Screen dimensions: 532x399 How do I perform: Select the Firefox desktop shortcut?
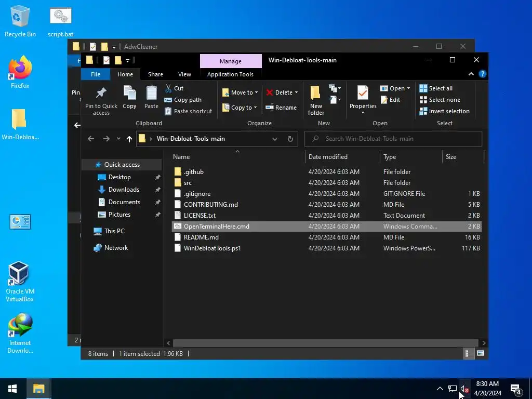click(20, 72)
